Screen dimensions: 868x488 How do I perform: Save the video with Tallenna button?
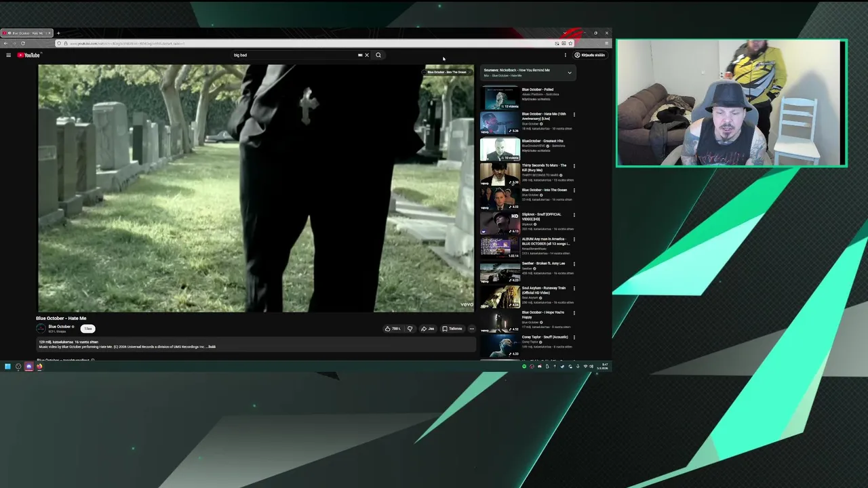452,329
